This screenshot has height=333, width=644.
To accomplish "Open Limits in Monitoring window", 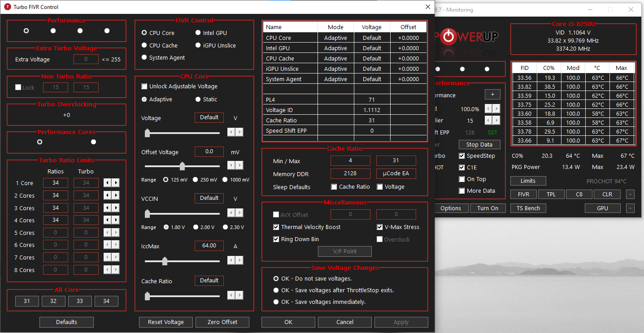I will pos(528,181).
